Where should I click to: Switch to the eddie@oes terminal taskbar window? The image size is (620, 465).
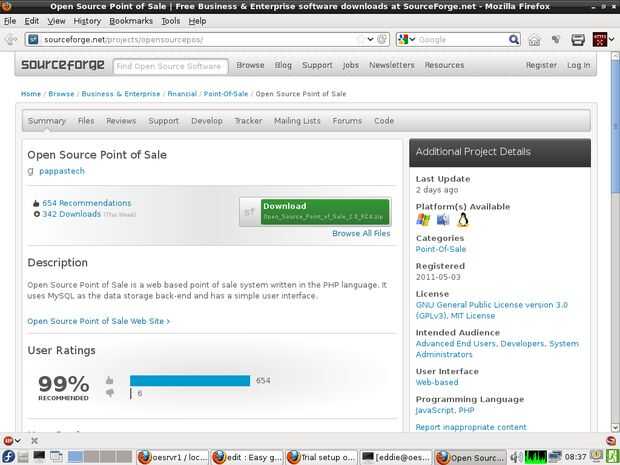(x=395, y=457)
